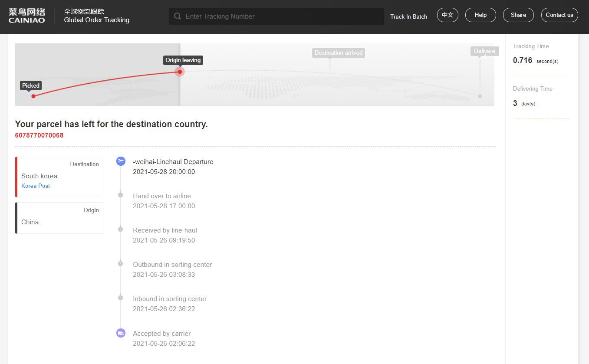Open Track In Batch

[408, 16]
